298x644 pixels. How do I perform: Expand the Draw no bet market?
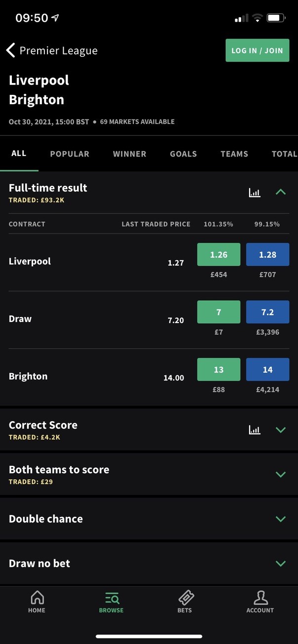(280, 563)
